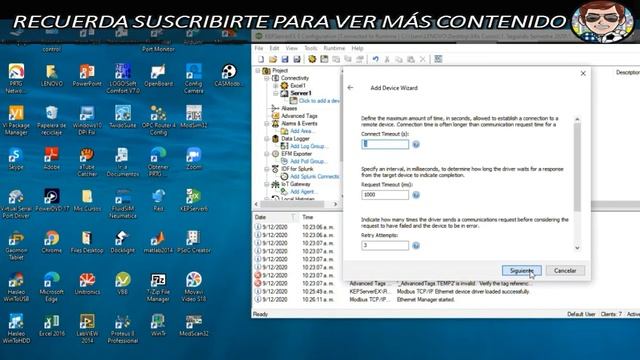
Task: Click help icon beside Retry Attempts
Action: click(416, 246)
